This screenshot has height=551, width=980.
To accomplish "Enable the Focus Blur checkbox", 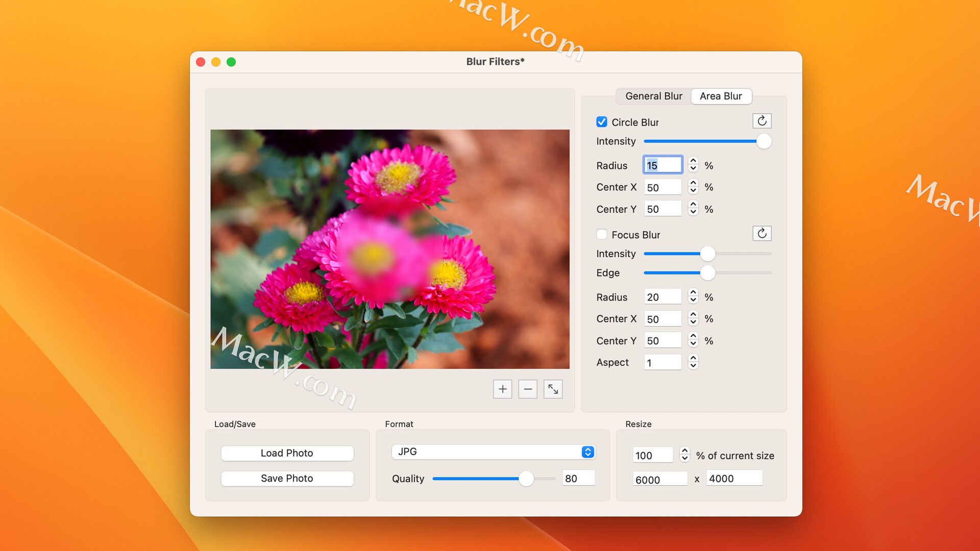I will [602, 235].
